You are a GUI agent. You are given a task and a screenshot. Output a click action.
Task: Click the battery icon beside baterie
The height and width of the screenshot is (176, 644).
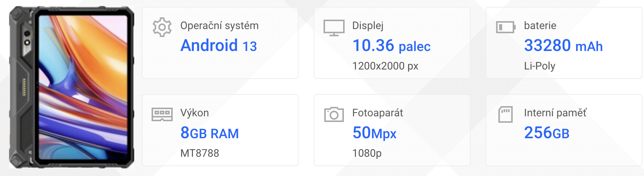coord(506,27)
